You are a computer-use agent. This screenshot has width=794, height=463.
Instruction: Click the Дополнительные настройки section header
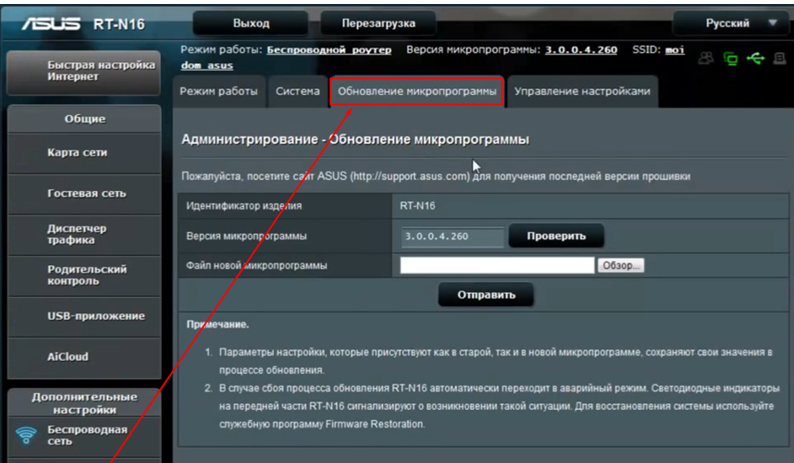pyautogui.click(x=85, y=403)
